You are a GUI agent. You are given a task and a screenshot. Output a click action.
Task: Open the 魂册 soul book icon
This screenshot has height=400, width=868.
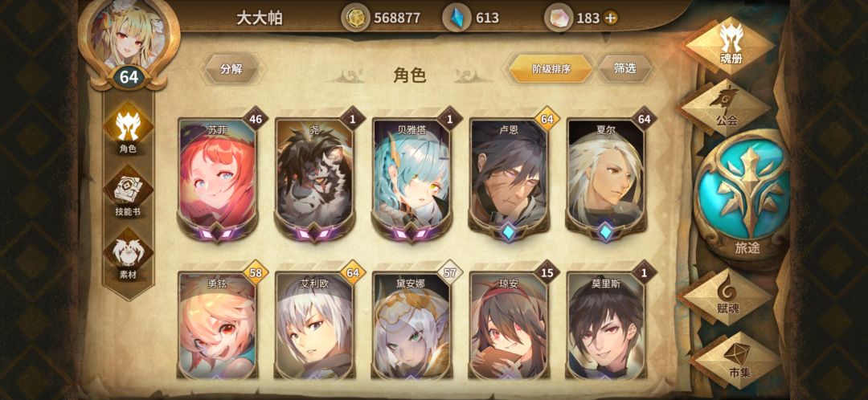[x=730, y=43]
